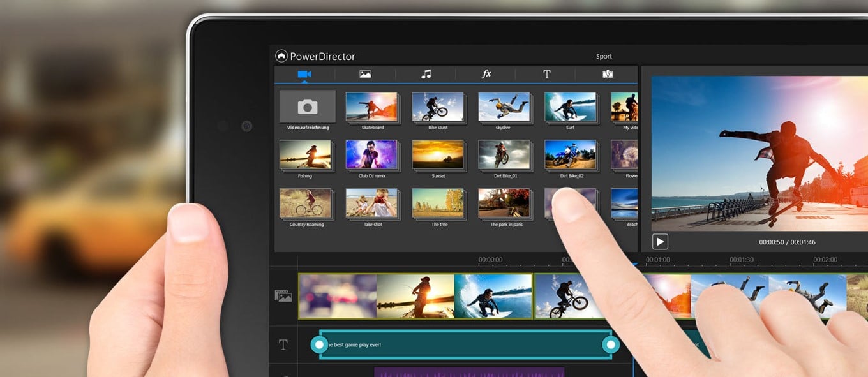Viewport: 868px width, 377px height.
Task: Click the skateboarder preview video
Action: [x=759, y=154]
